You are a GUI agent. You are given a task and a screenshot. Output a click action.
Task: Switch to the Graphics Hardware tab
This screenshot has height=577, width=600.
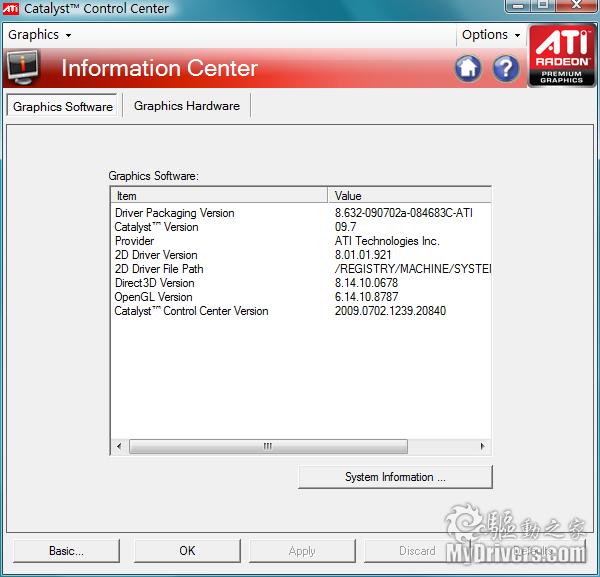tap(187, 106)
